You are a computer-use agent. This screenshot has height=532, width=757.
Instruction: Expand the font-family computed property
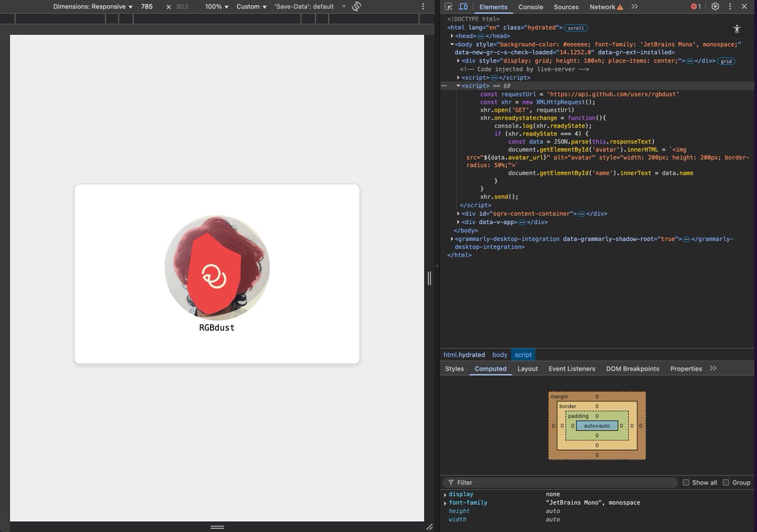coord(445,503)
